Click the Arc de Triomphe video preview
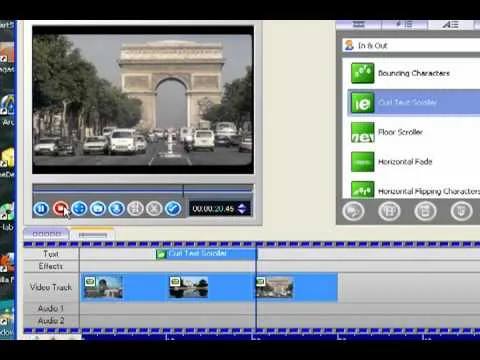This screenshot has height=360, width=480. coord(143,100)
